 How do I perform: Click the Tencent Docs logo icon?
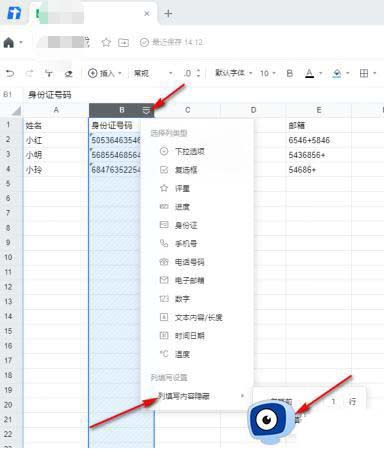pos(14,14)
